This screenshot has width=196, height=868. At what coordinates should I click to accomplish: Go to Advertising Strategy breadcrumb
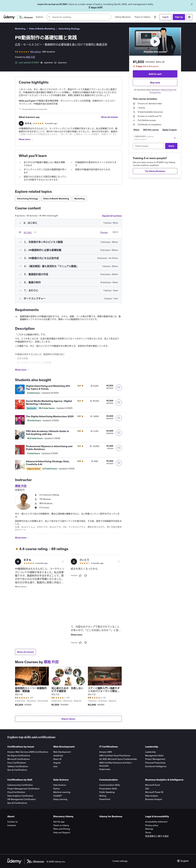tap(69, 29)
